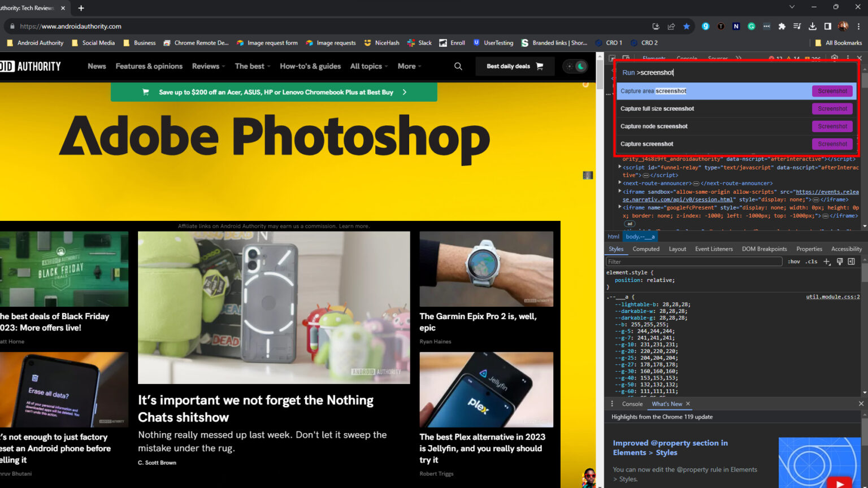
Task: Bookmark this page with the star icon
Action: point(686,26)
